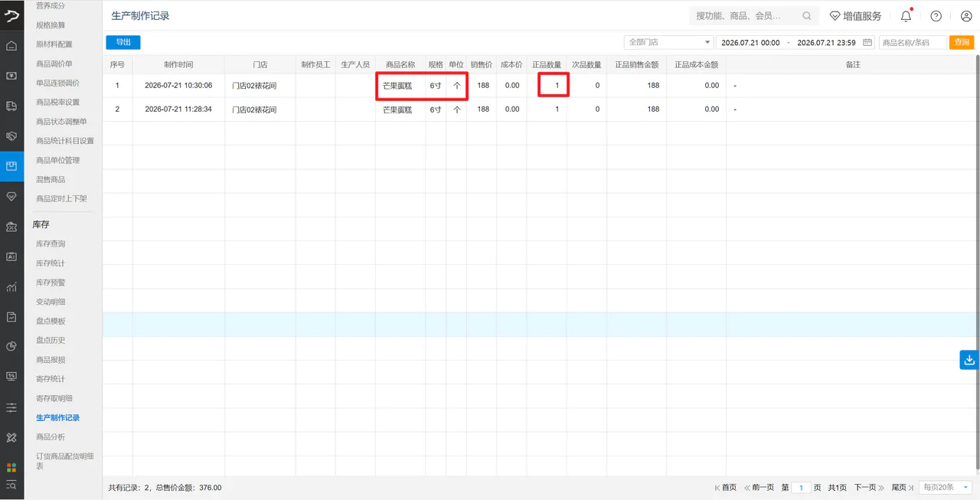Open the notification bell
The width and height of the screenshot is (980, 500).
click(906, 16)
